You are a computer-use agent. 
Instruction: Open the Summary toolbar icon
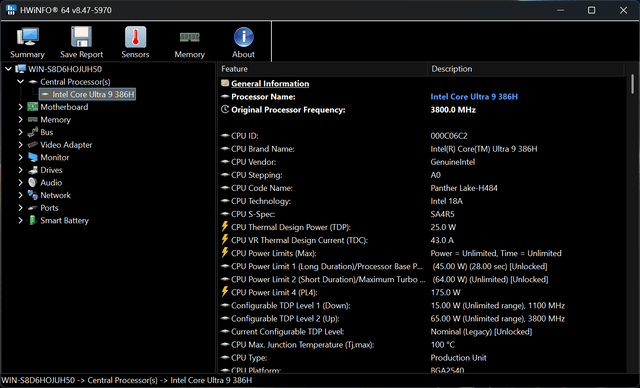[x=27, y=37]
